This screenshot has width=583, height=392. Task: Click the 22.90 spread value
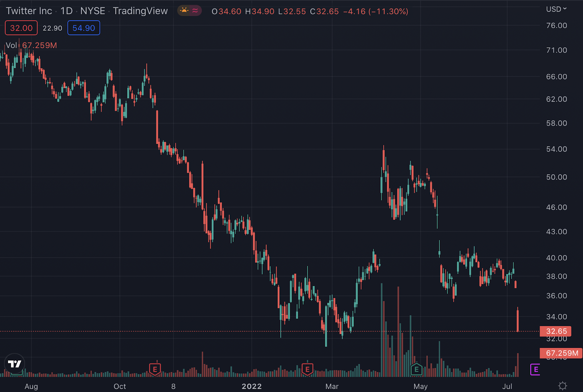pos(52,28)
